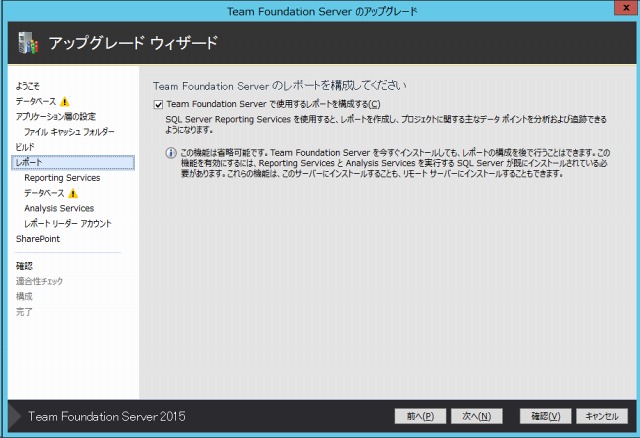Click the 確認(V) button
640x438 pixels.
click(545, 416)
